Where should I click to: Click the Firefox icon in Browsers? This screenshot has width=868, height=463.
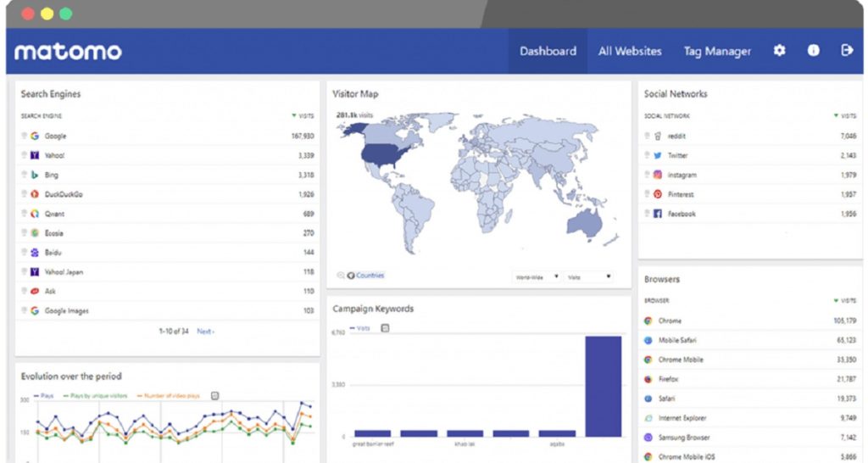[648, 379]
